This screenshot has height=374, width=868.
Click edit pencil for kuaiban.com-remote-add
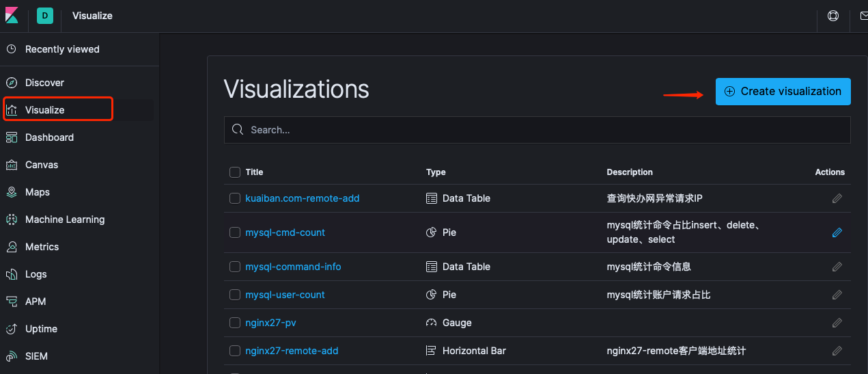pyautogui.click(x=837, y=198)
